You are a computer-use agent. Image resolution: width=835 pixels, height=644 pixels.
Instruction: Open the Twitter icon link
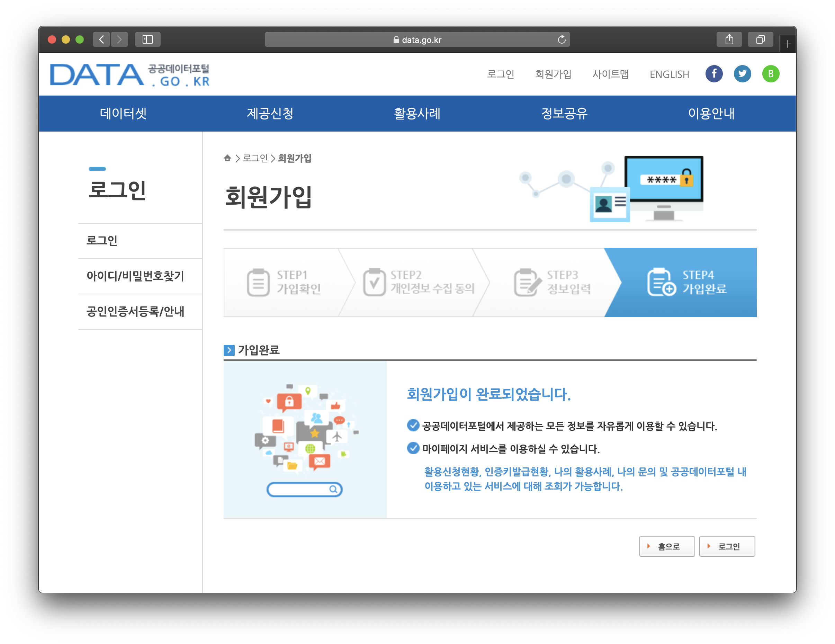tap(742, 74)
